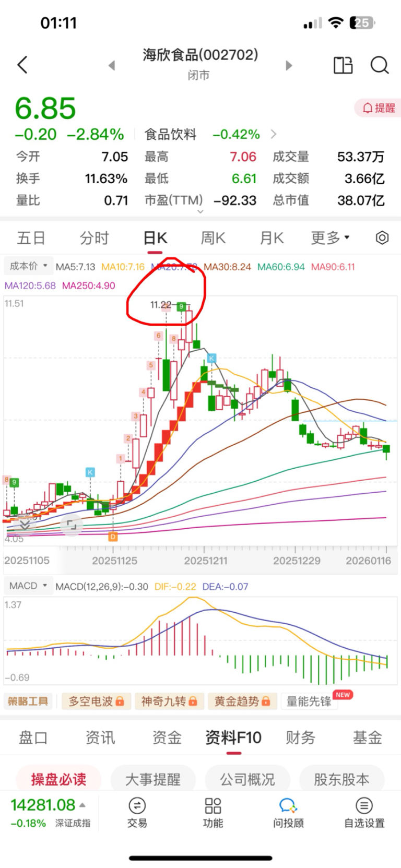Open the 食品饮料 sector chevron
Viewport: 401px width, 868px height.
coord(274,134)
